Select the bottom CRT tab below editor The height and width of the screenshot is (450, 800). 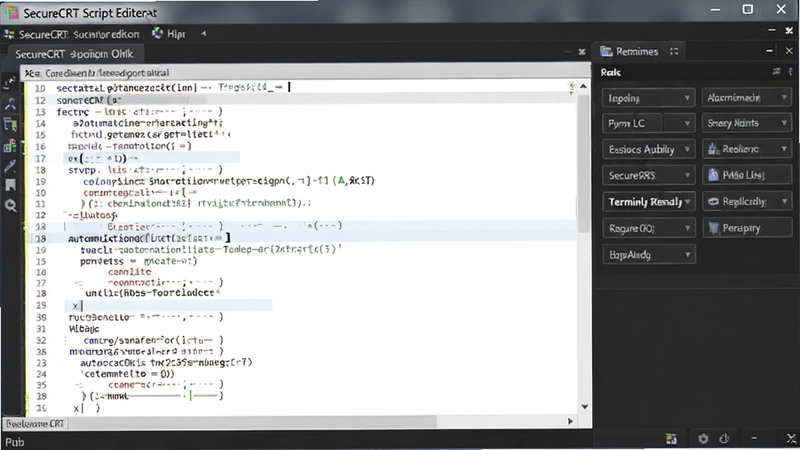[x=35, y=424]
